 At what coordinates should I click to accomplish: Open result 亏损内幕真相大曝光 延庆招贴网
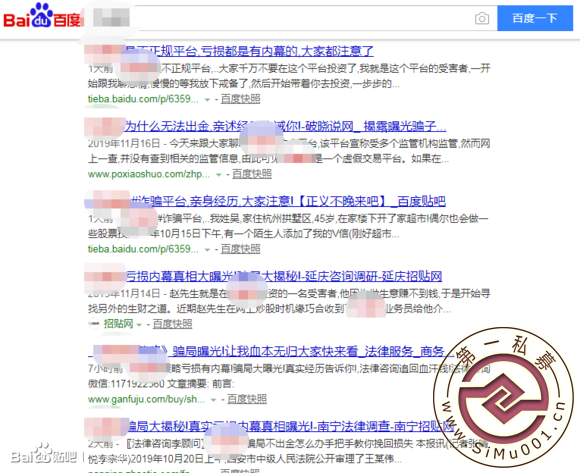click(263, 276)
